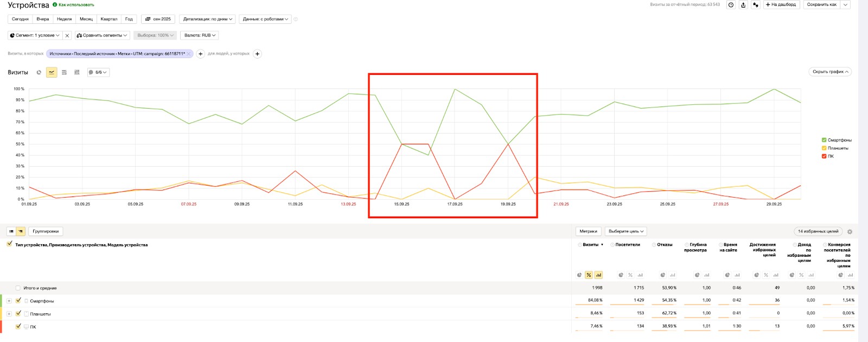Click the На дашборд button
The image size is (868, 342).
click(781, 5)
